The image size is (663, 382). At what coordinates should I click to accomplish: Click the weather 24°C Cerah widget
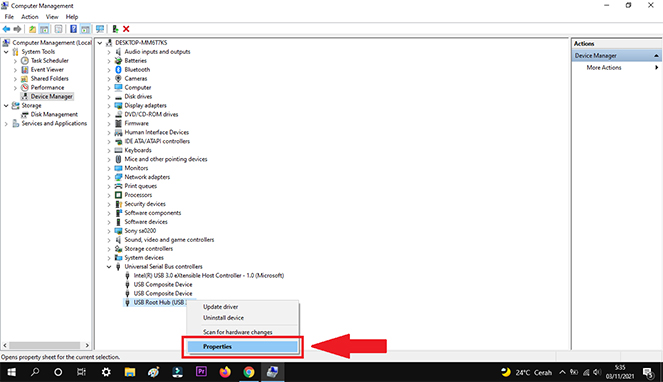[x=526, y=372]
